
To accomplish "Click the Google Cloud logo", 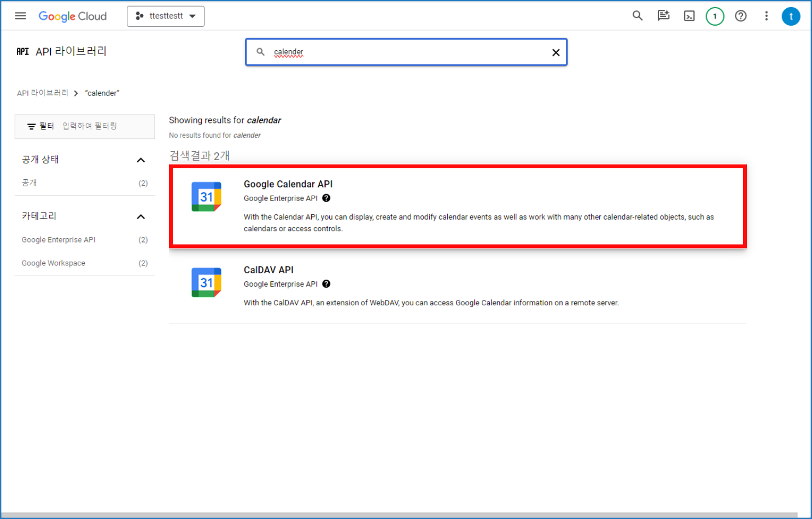I will coord(73,16).
